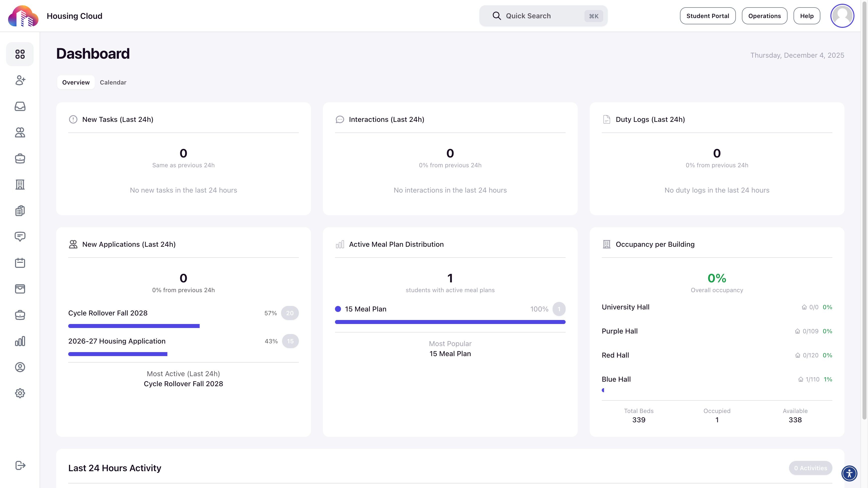Open the accessibility widget icon
868x488 pixels.
(849, 473)
